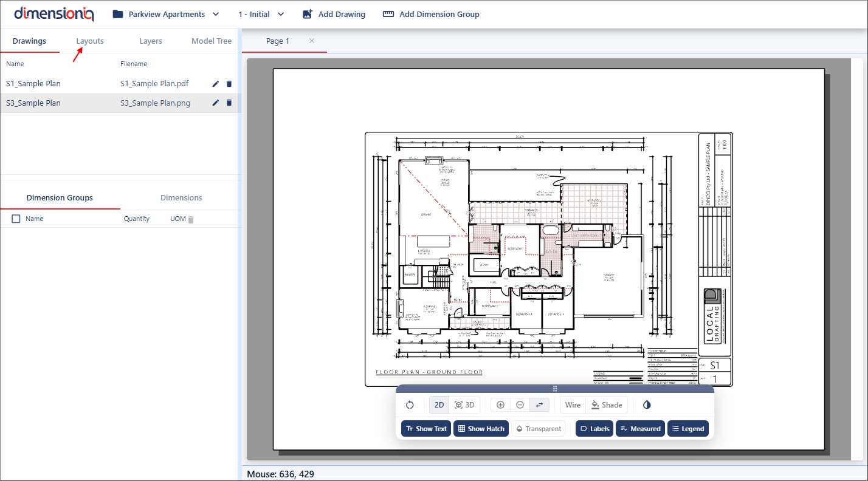The height and width of the screenshot is (481, 868).
Task: Click trash icon in Dimension Groups header
Action: 191,219
